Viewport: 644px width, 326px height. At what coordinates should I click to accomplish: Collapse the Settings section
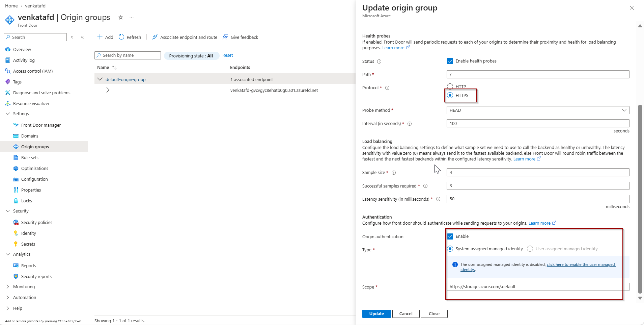pyautogui.click(x=8, y=114)
